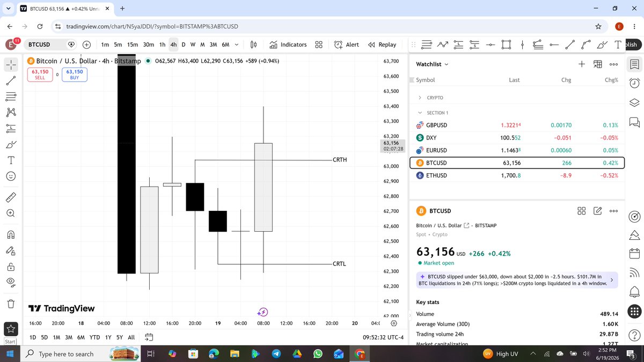Click the Go to date calendar icon
The width and height of the screenshot is (644, 362).
coord(149,337)
